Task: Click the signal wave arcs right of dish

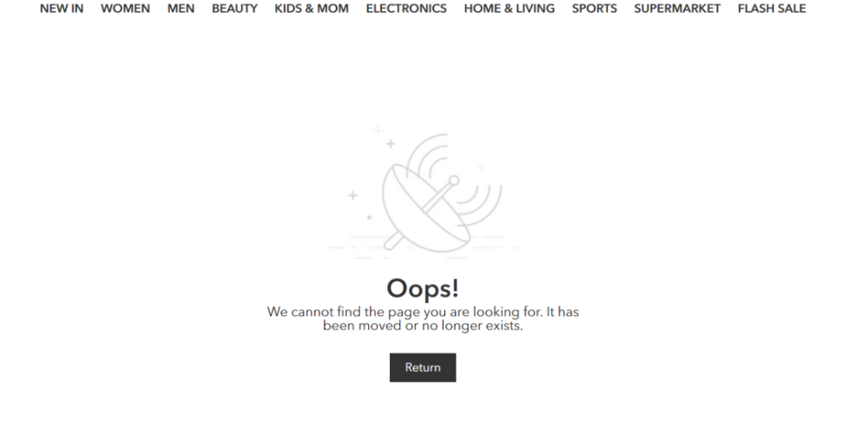Action: point(481,204)
